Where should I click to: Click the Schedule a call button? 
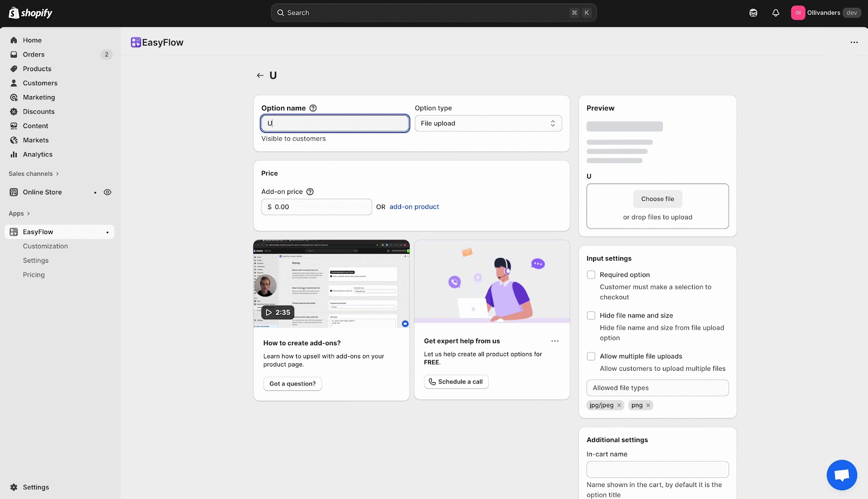pyautogui.click(x=456, y=382)
